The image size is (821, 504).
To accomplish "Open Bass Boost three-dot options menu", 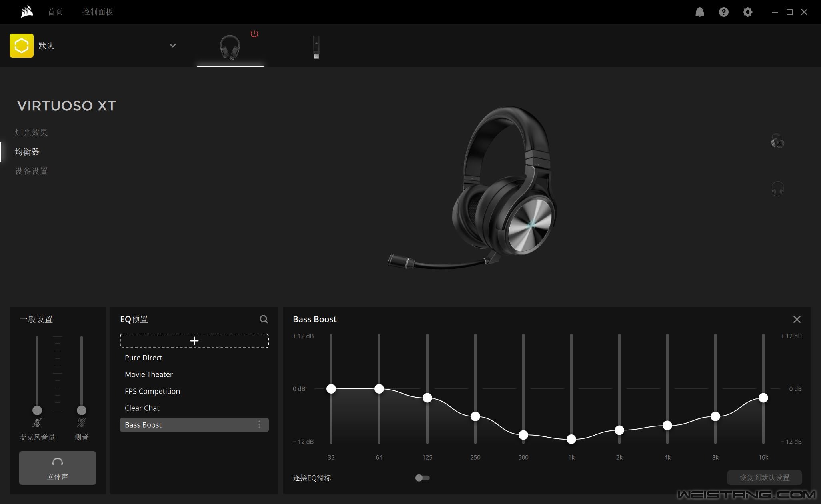I will 260,425.
